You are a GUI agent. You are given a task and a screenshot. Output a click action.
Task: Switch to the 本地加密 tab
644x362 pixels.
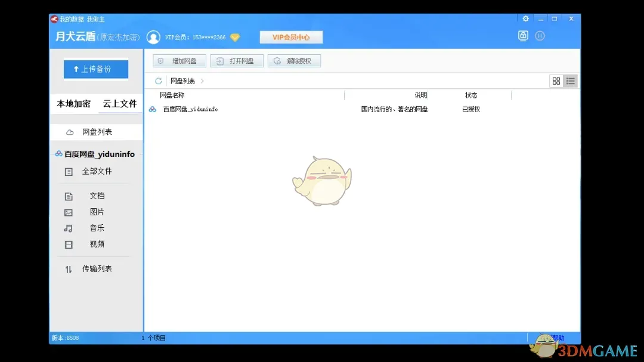pyautogui.click(x=74, y=104)
